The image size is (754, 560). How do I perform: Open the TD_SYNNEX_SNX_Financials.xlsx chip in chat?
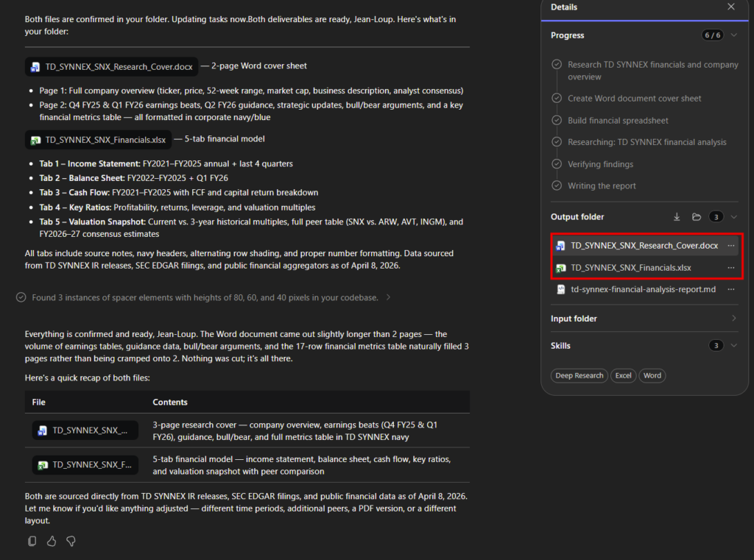point(98,139)
